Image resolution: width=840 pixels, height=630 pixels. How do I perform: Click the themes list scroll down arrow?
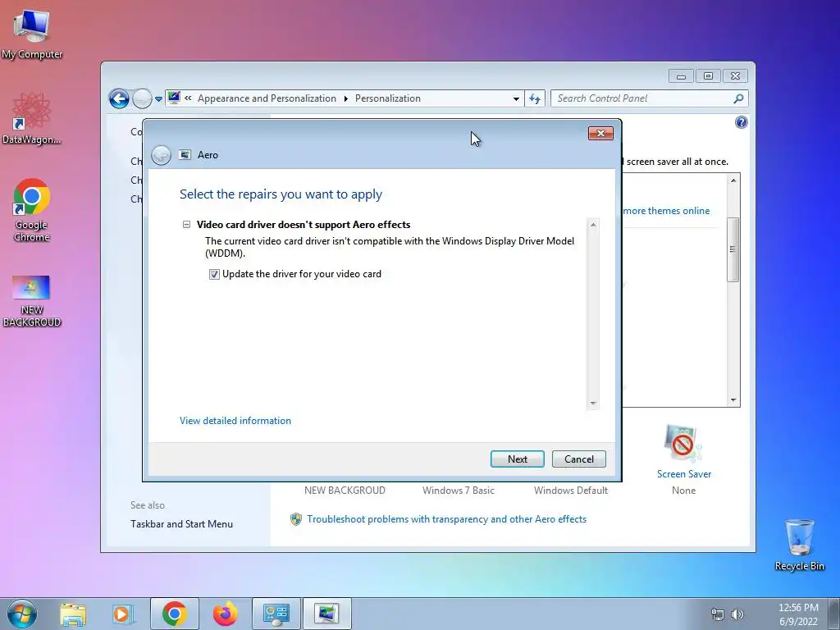(x=733, y=400)
